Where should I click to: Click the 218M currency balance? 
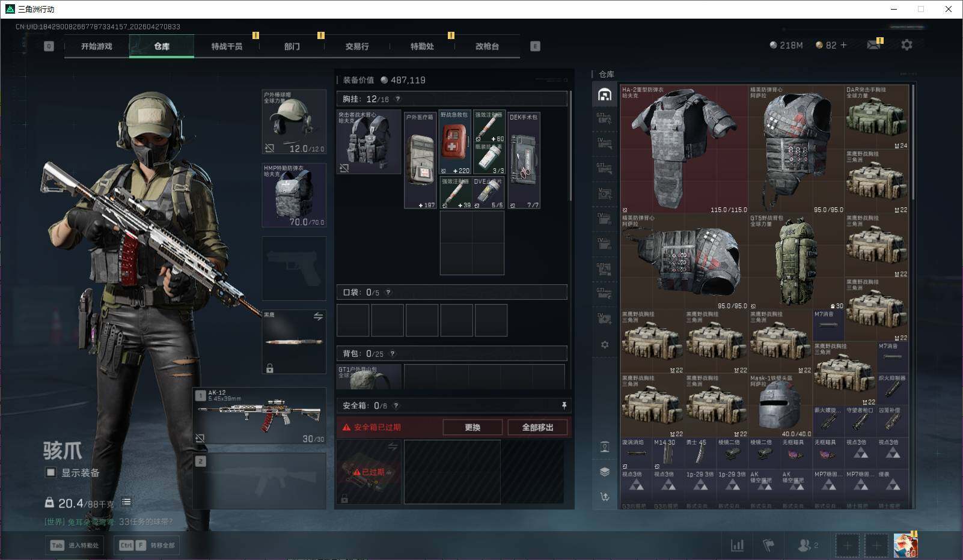click(x=786, y=45)
